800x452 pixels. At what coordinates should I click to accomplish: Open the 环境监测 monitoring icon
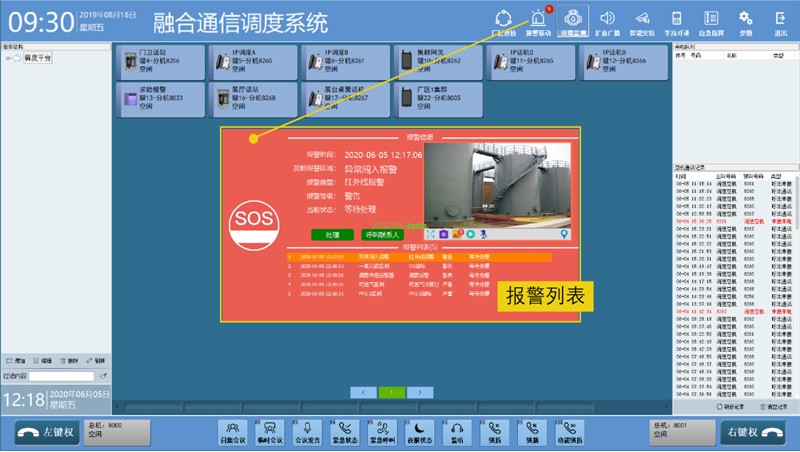(573, 20)
